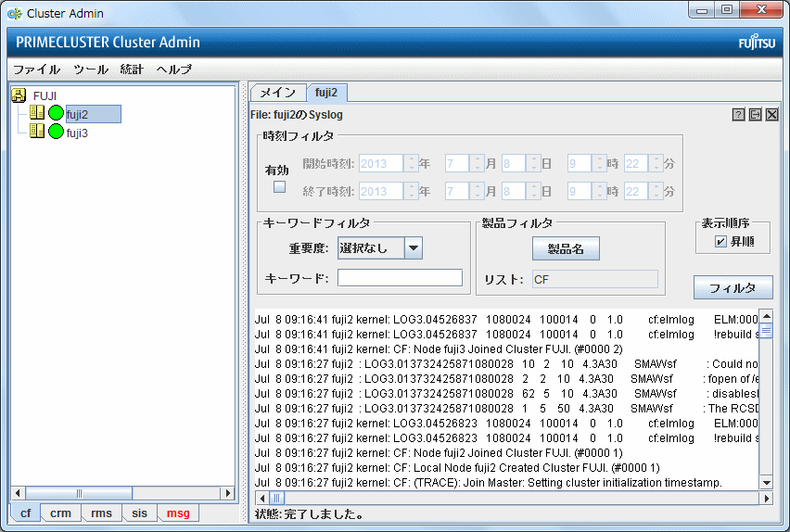The height and width of the screenshot is (532, 790).
Task: Click the tree panel horizontal scrollbar thumb
Action: tap(79, 493)
